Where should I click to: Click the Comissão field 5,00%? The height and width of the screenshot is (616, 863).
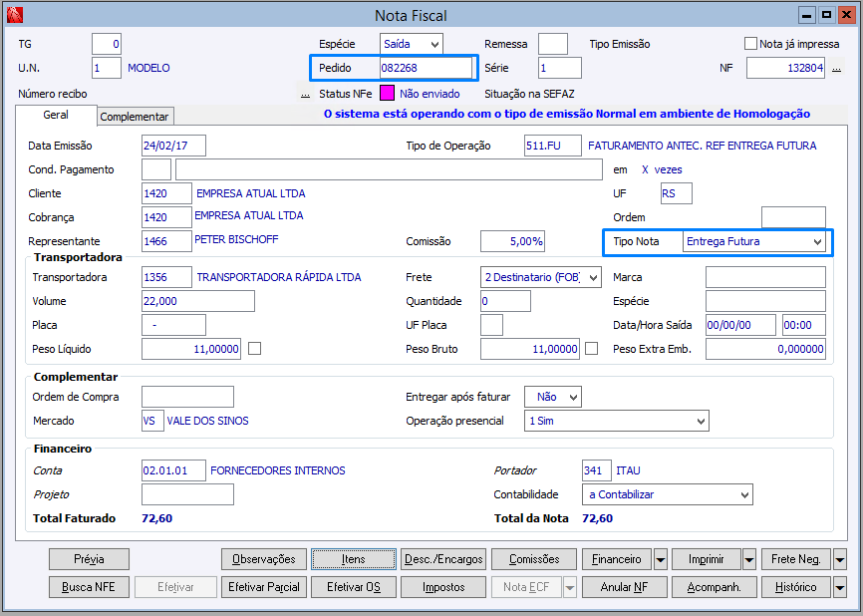click(512, 241)
